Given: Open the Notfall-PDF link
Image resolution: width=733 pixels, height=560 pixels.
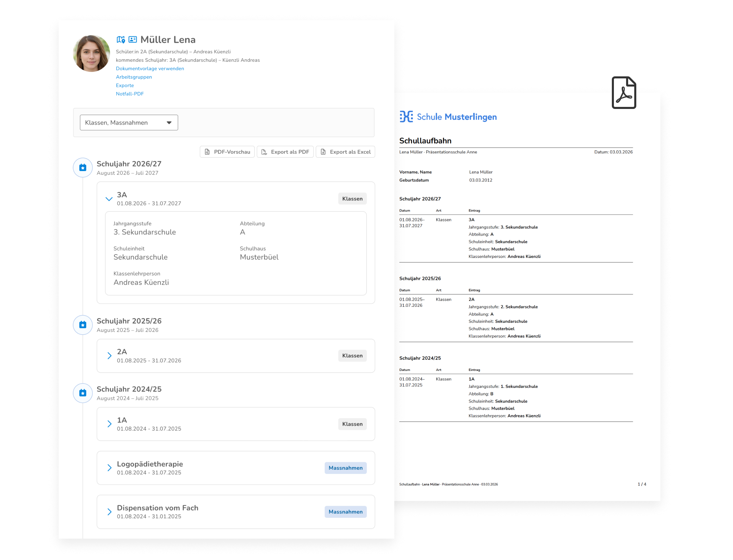Looking at the screenshot, I should pos(130,94).
